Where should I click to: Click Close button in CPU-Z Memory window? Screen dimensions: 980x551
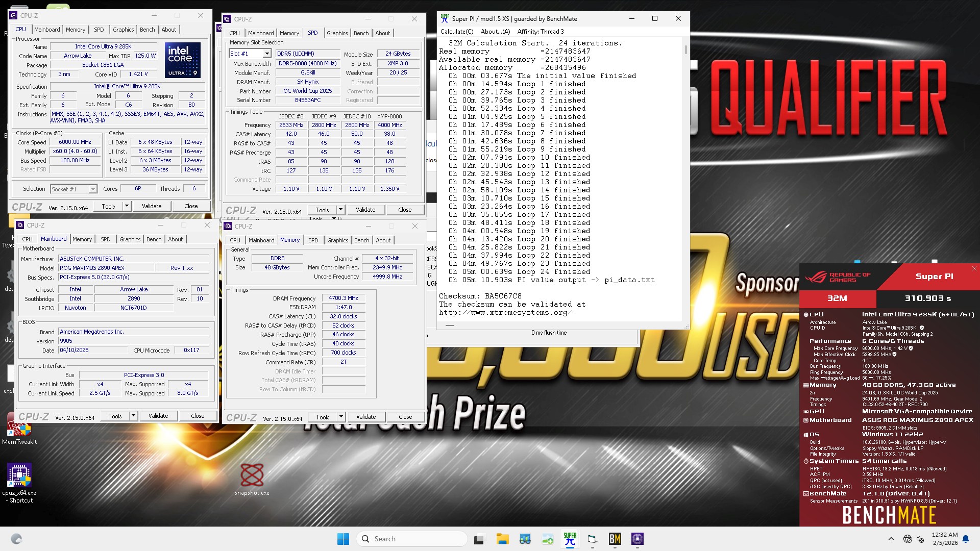405,417
